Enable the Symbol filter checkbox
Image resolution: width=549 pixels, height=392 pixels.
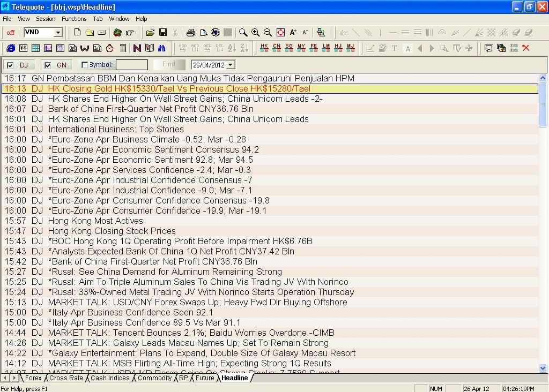tap(85, 65)
